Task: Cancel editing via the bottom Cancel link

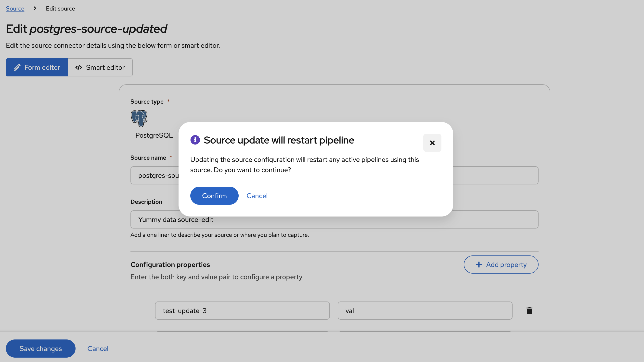Action: [x=98, y=348]
